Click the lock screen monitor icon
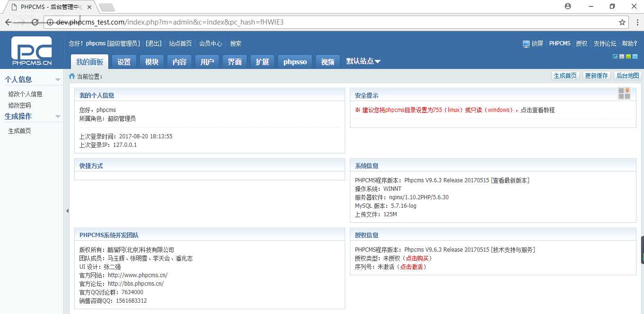 tap(526, 44)
